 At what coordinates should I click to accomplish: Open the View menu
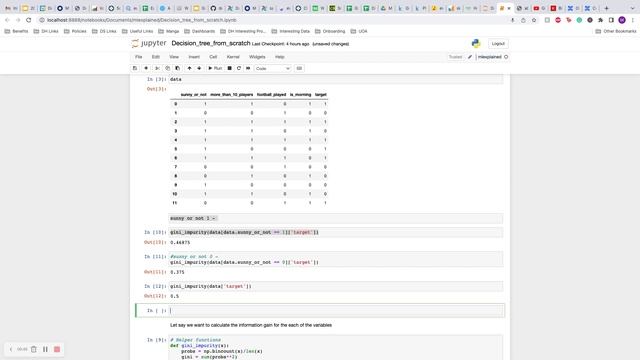(x=174, y=57)
